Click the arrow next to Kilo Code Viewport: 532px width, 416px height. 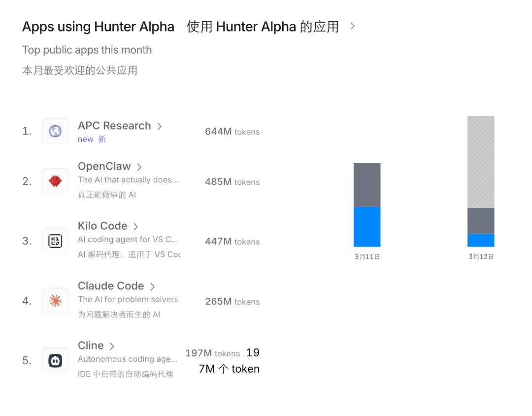(x=135, y=227)
